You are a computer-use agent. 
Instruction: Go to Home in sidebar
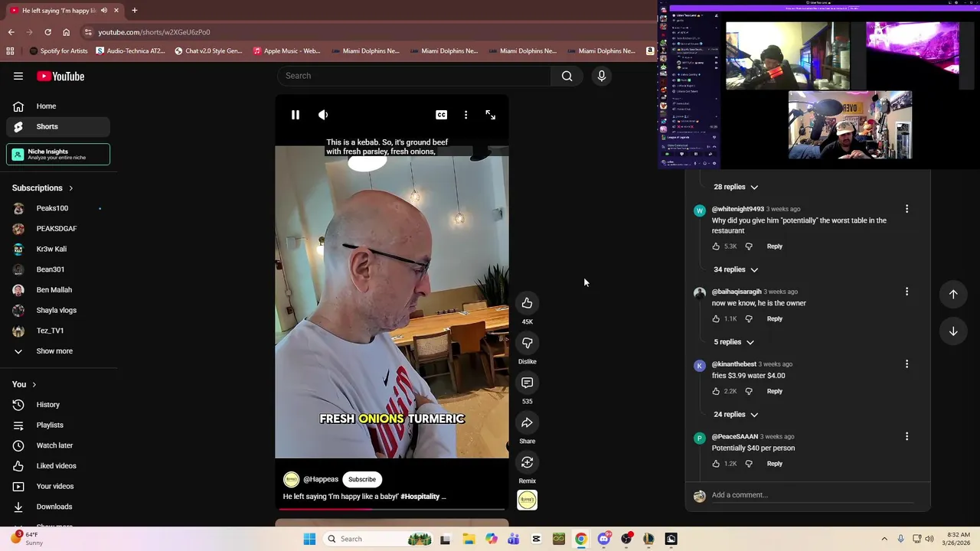(x=58, y=106)
